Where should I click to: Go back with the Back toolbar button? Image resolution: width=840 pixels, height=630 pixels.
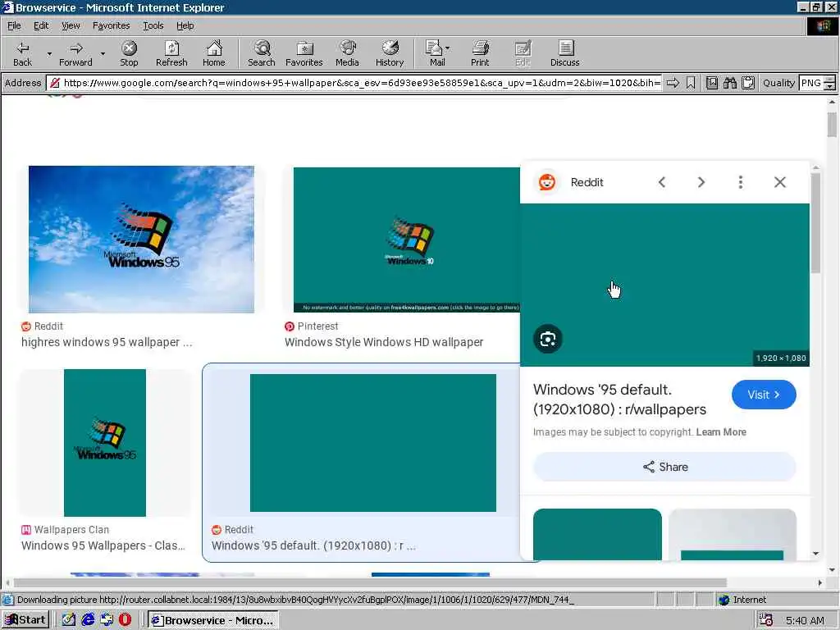pyautogui.click(x=22, y=53)
